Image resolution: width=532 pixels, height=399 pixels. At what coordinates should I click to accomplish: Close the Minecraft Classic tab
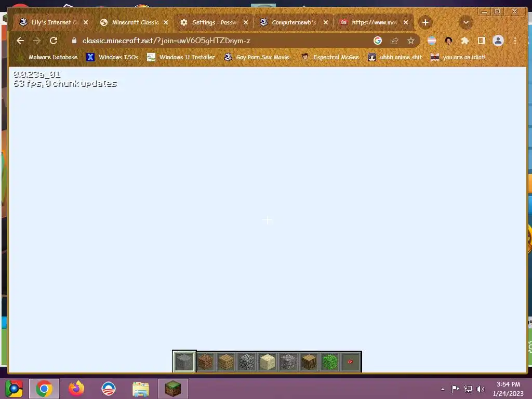pos(166,22)
